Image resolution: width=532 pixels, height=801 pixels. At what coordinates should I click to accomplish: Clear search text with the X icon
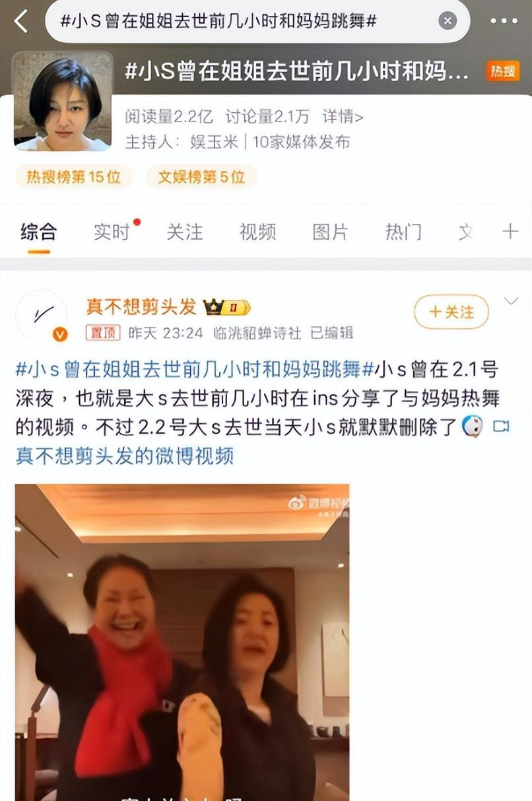[448, 21]
